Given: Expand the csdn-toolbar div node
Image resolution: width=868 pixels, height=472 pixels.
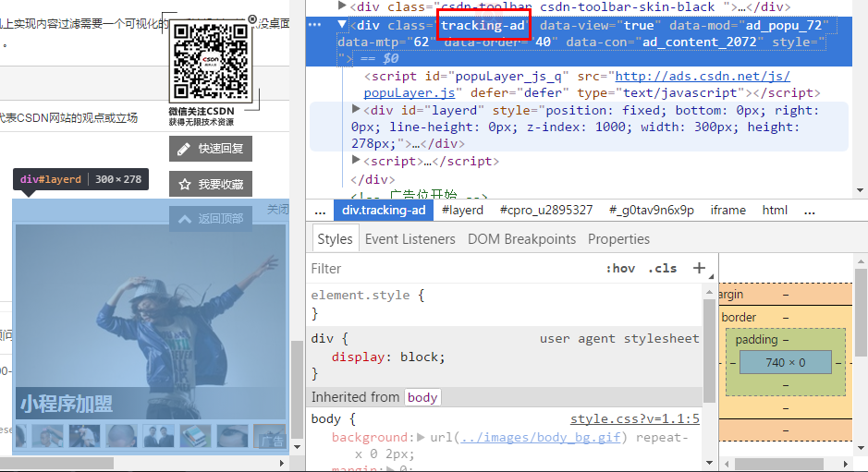Looking at the screenshot, I should (342, 6).
